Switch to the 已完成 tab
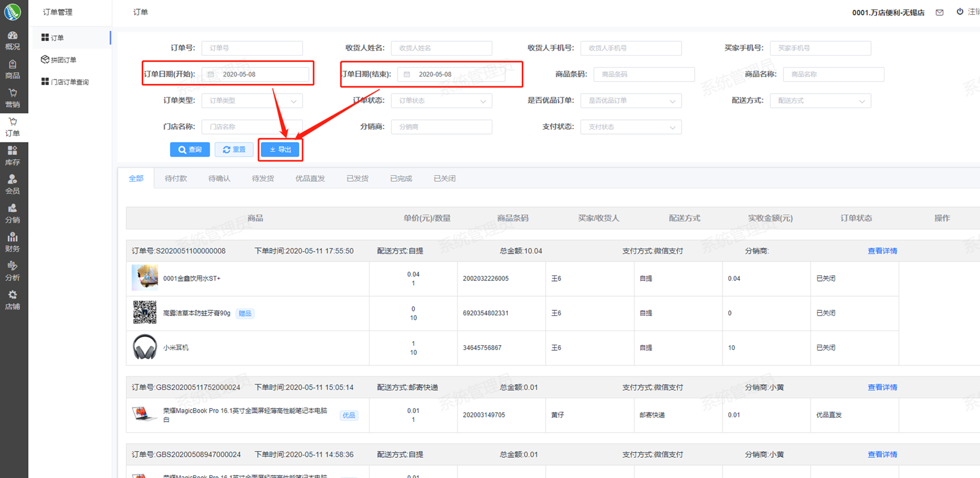 coord(401,179)
